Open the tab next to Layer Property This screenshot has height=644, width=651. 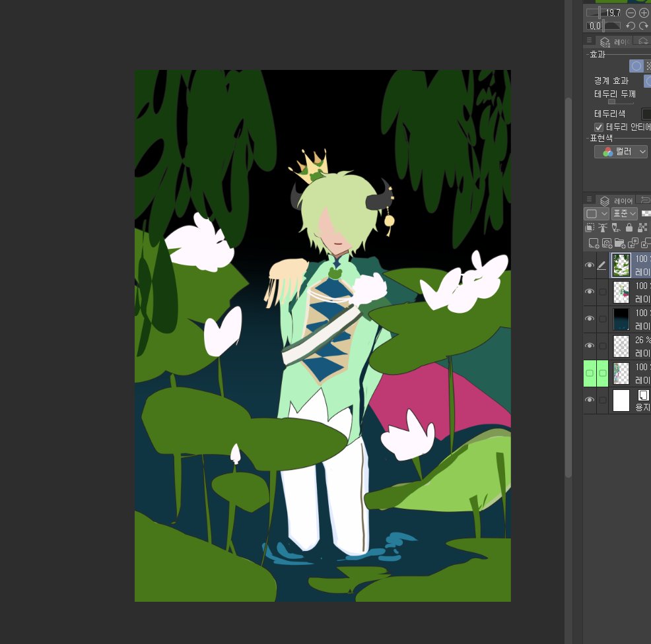[642, 41]
